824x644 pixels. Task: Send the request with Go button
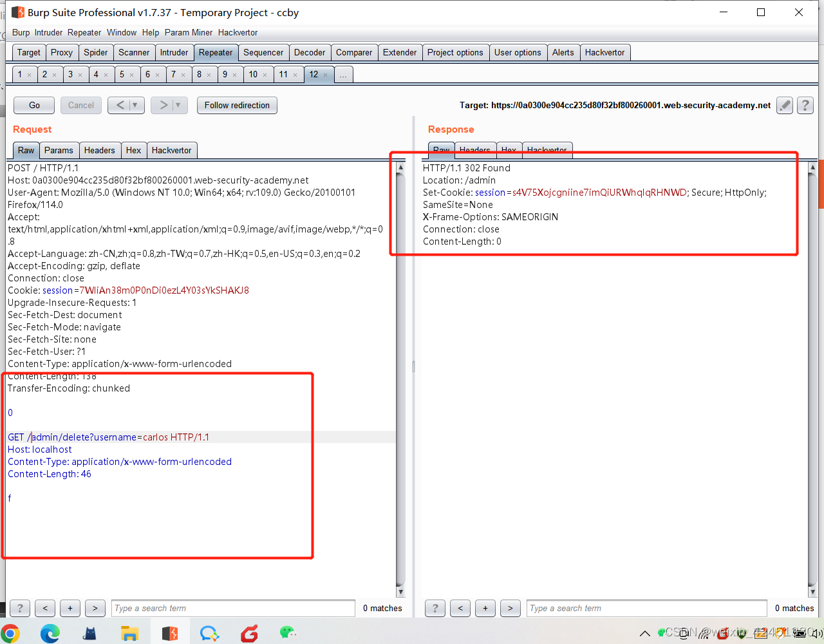pos(35,105)
